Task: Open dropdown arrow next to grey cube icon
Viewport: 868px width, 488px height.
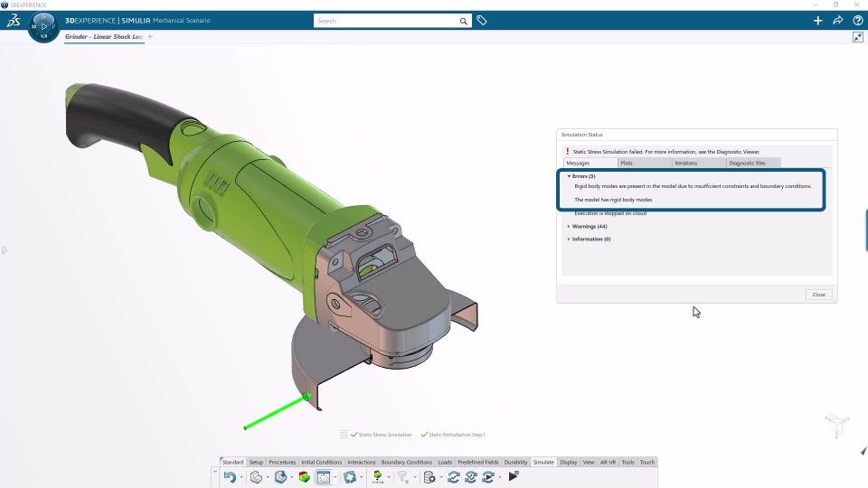Action: (268, 477)
